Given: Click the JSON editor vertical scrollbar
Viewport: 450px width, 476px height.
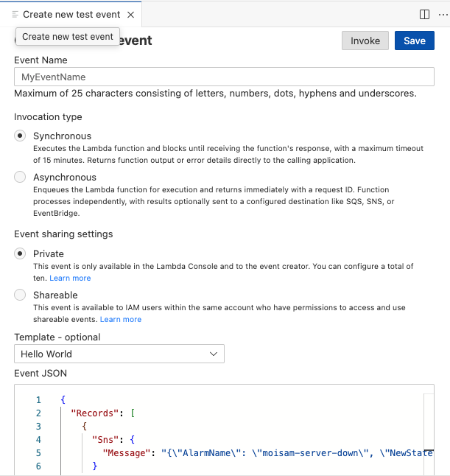Looking at the screenshot, I should (429, 434).
